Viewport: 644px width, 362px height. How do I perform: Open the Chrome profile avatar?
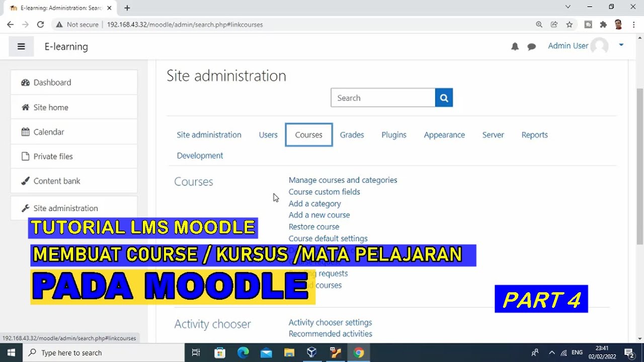coord(618,24)
